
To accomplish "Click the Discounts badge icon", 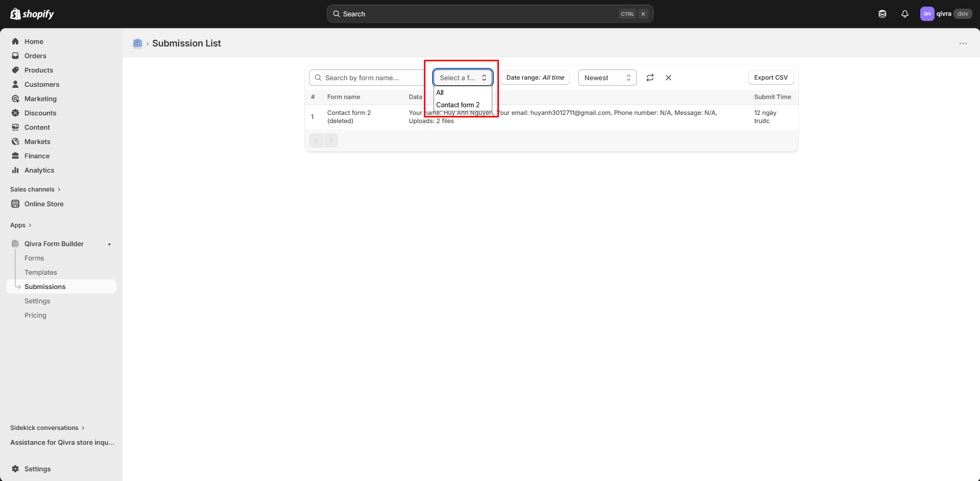I will (x=15, y=113).
